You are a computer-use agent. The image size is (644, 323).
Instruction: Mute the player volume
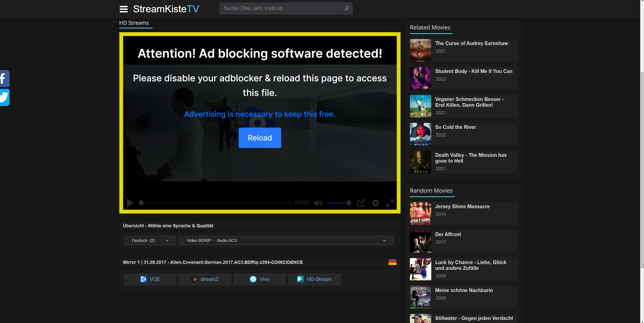click(318, 203)
